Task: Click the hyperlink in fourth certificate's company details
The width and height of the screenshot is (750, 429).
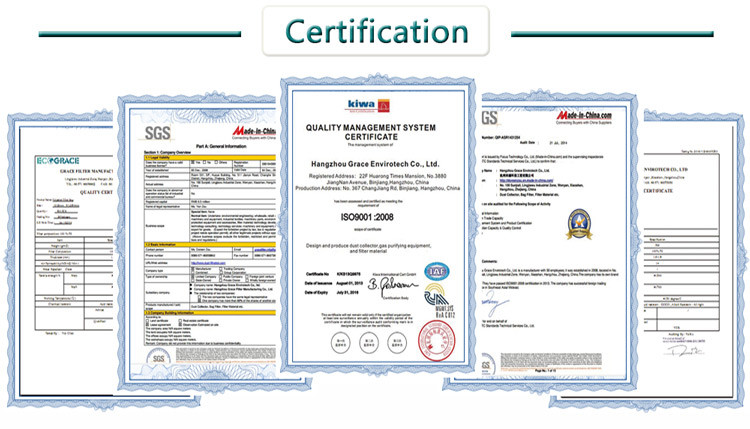Action: [526, 180]
